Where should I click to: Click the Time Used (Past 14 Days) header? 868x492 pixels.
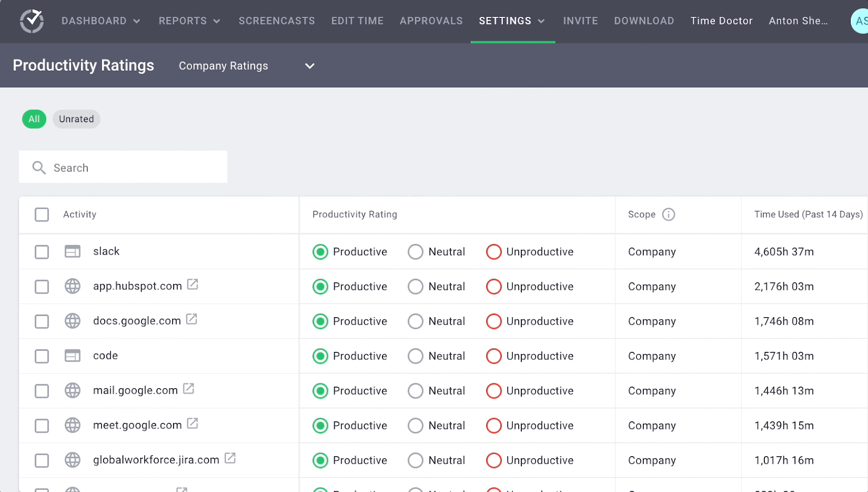(x=808, y=215)
